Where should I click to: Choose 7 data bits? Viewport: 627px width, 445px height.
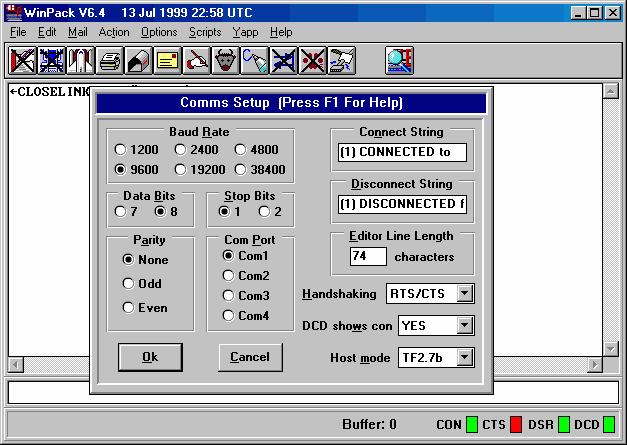pyautogui.click(x=120, y=211)
